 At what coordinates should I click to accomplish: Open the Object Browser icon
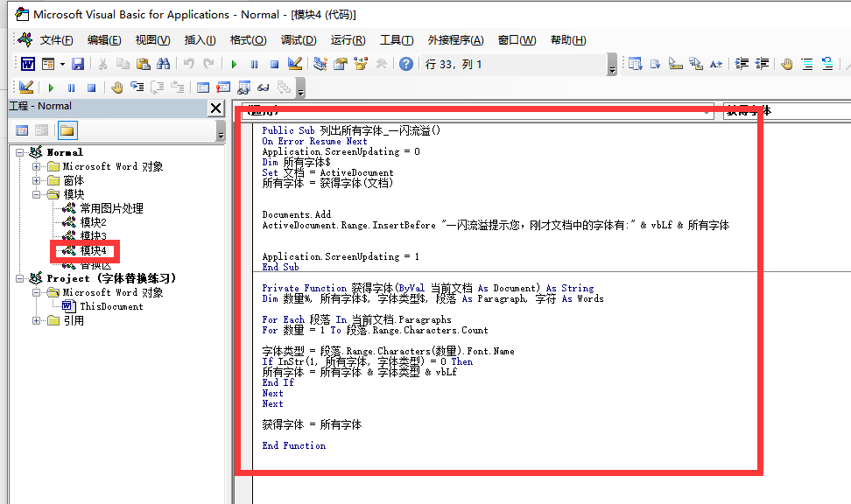click(361, 64)
